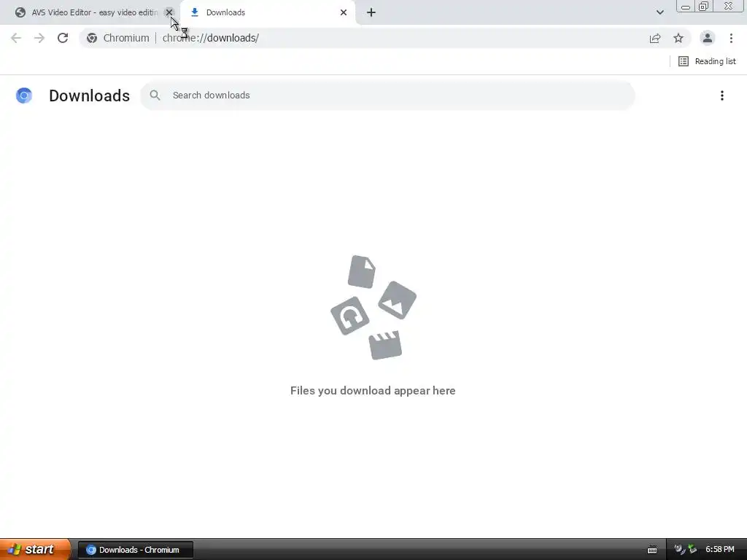This screenshot has width=747, height=560.
Task: Bookmark this page with the star icon
Action: [678, 38]
